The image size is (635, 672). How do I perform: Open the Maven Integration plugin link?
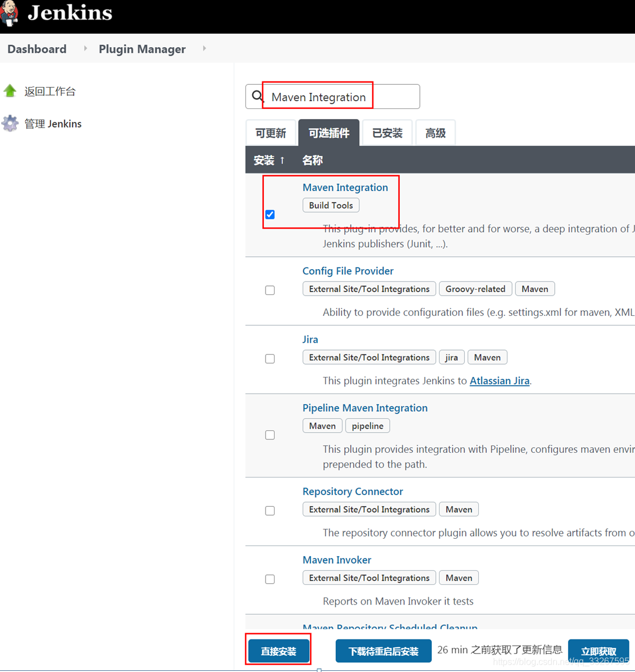[345, 187]
